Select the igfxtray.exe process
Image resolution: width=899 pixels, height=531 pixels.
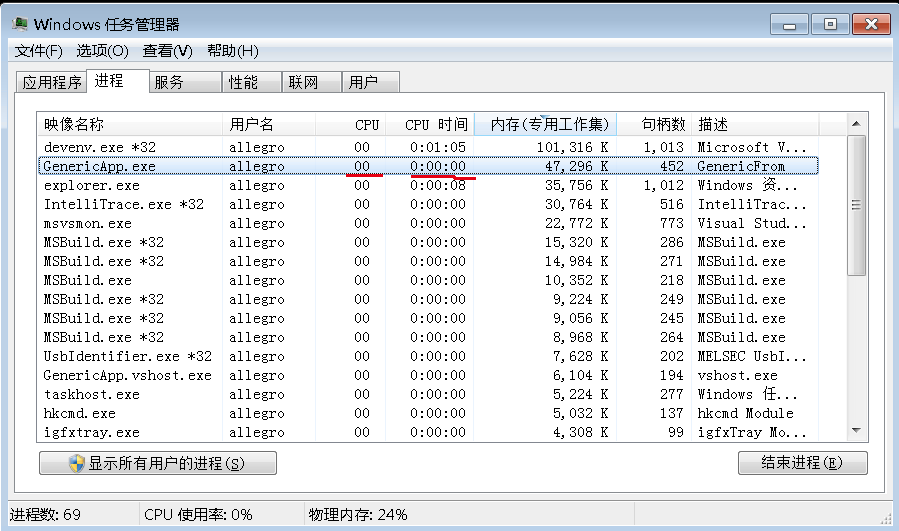pos(428,432)
